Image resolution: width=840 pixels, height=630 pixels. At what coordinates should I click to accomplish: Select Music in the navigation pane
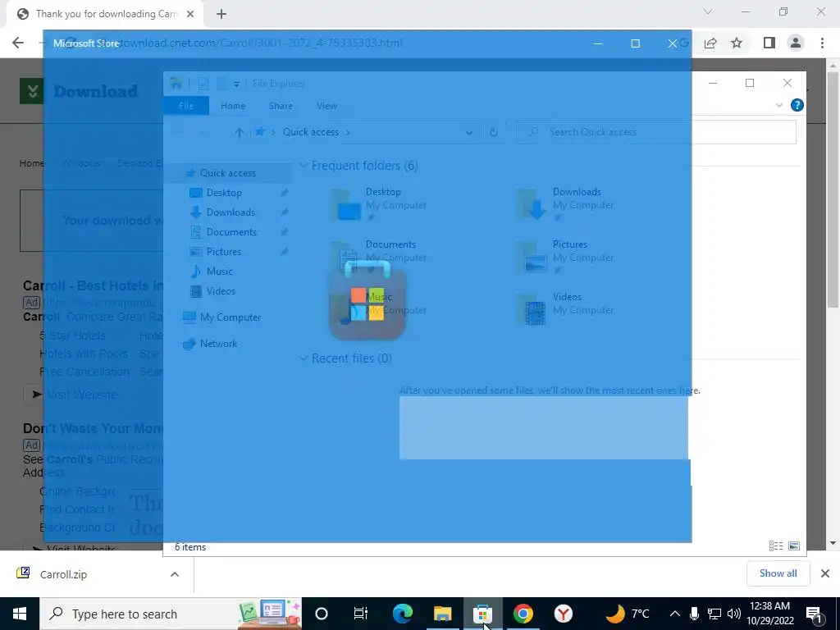point(219,271)
